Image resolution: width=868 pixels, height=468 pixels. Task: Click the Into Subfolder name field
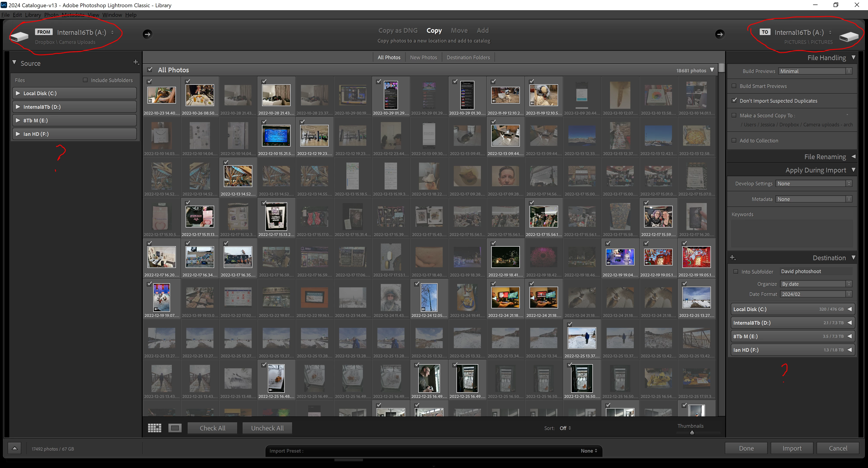816,271
